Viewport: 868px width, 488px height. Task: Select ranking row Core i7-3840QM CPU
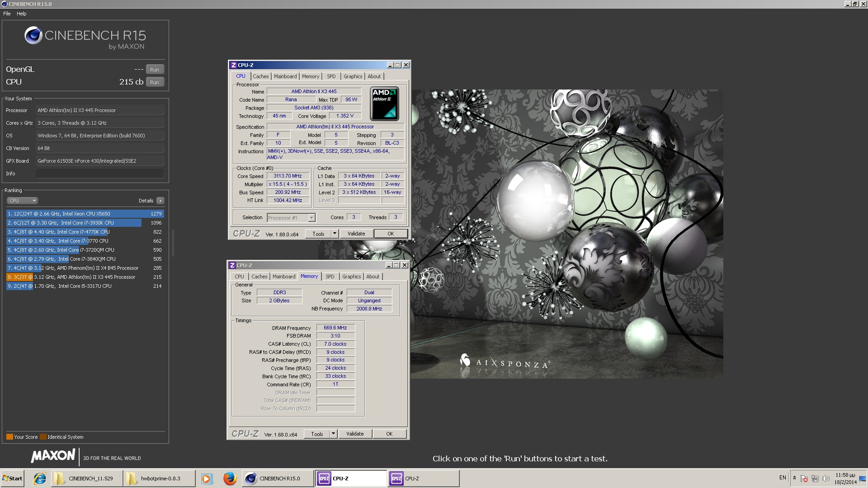pos(85,259)
